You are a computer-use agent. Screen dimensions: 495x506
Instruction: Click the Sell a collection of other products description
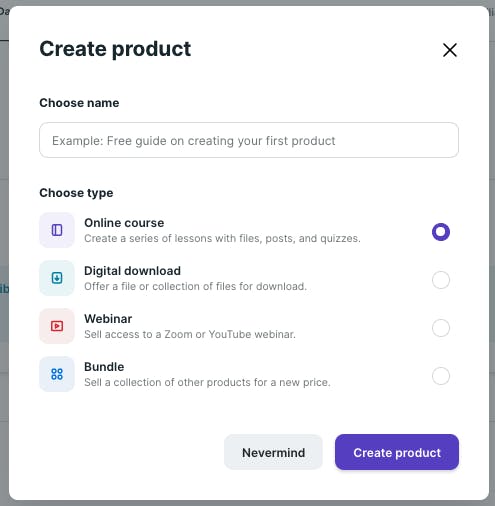(207, 382)
